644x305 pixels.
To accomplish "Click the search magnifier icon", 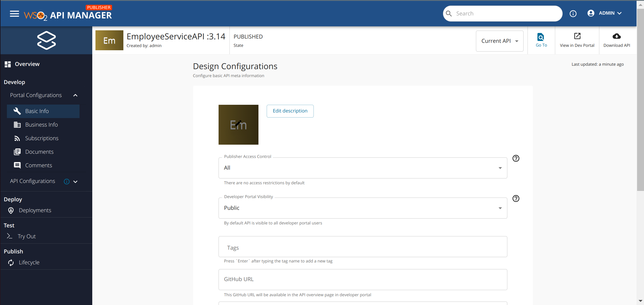I will pos(449,14).
